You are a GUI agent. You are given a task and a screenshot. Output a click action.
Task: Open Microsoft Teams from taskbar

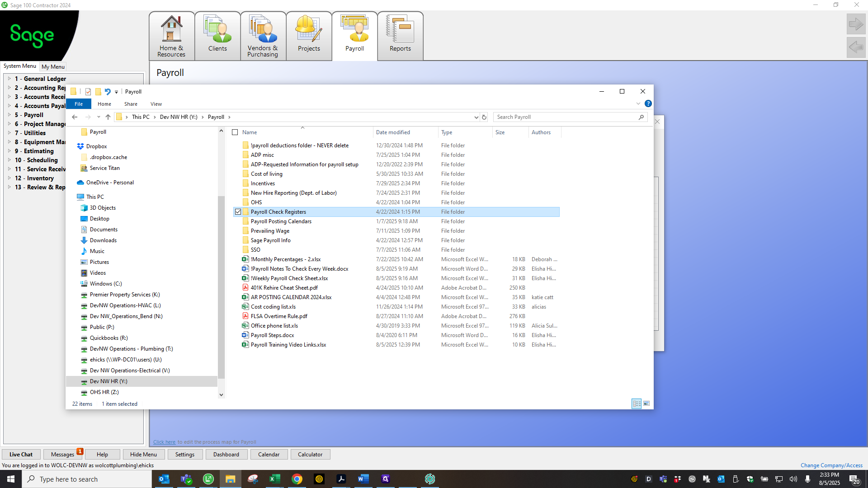(186, 479)
